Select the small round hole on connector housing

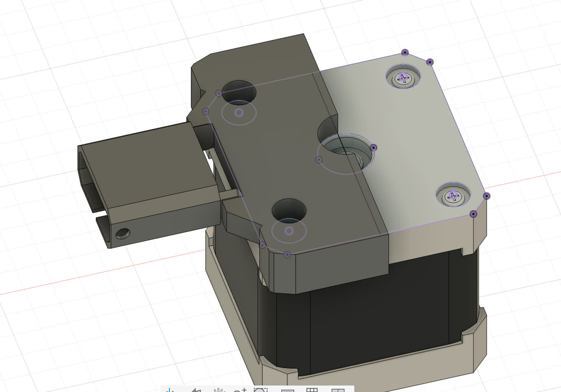click(x=122, y=234)
